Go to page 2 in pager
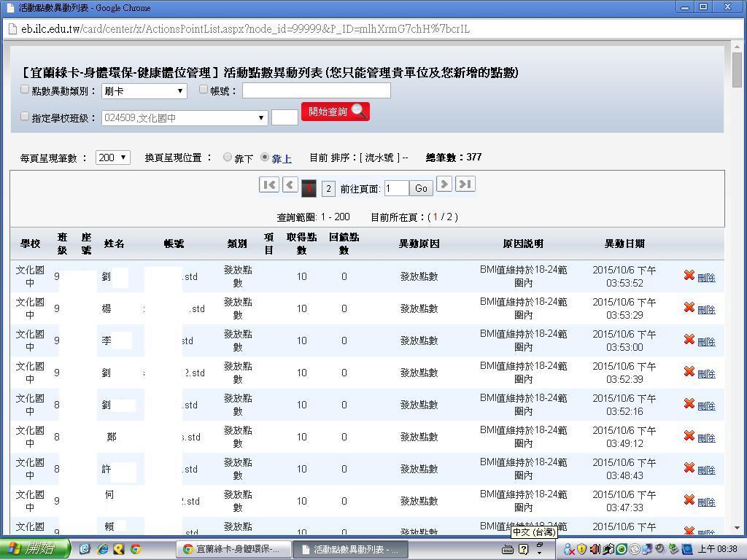This screenshot has height=560, width=747. pos(328,189)
